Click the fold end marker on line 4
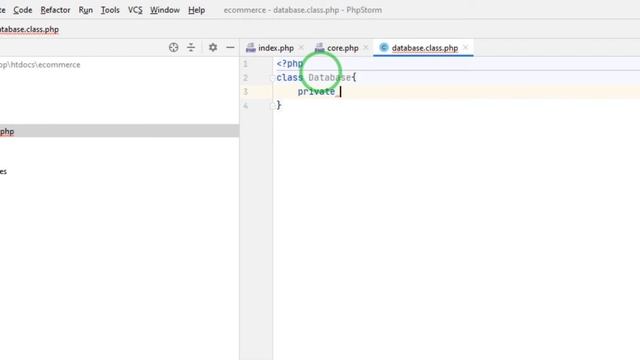 click(x=273, y=106)
